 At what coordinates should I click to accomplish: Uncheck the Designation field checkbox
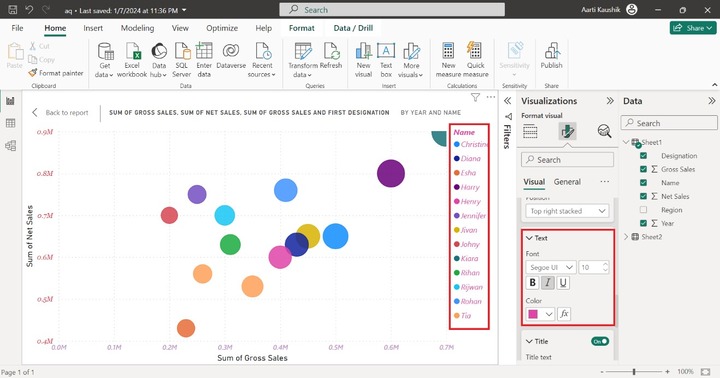coord(643,156)
